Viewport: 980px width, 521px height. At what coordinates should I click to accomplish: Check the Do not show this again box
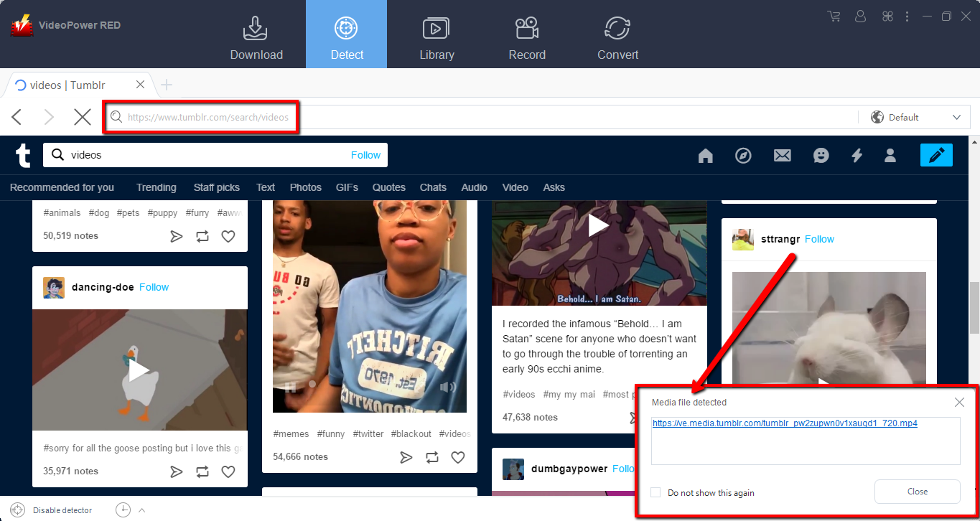point(654,493)
